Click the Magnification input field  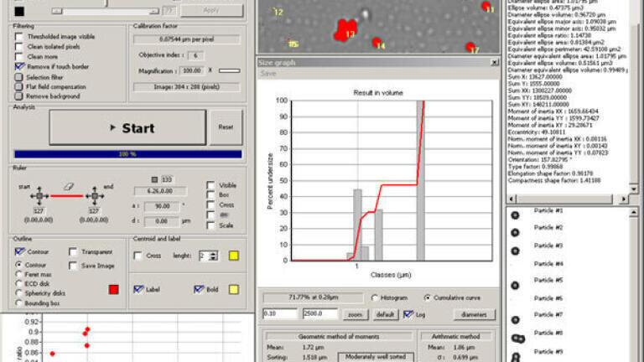[x=192, y=70]
